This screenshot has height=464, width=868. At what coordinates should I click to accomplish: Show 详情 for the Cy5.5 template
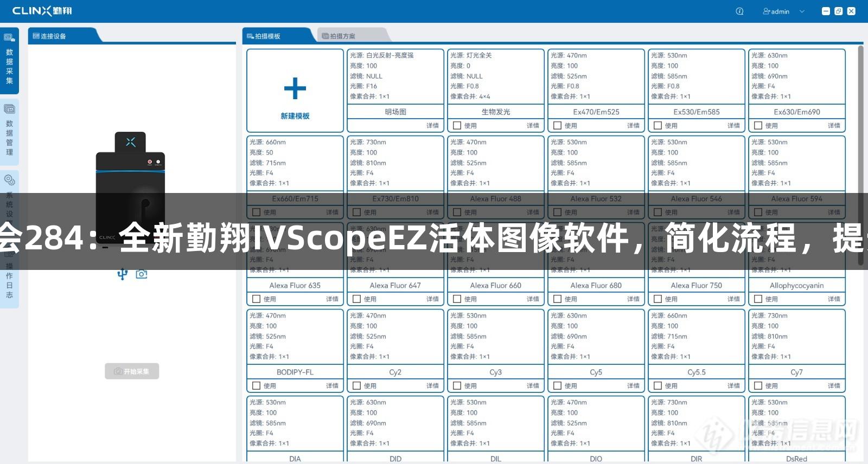pyautogui.click(x=733, y=386)
